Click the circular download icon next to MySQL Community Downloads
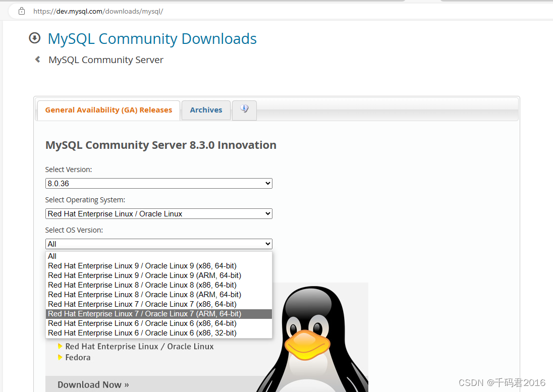Viewport: 553px width, 392px height. coord(34,38)
